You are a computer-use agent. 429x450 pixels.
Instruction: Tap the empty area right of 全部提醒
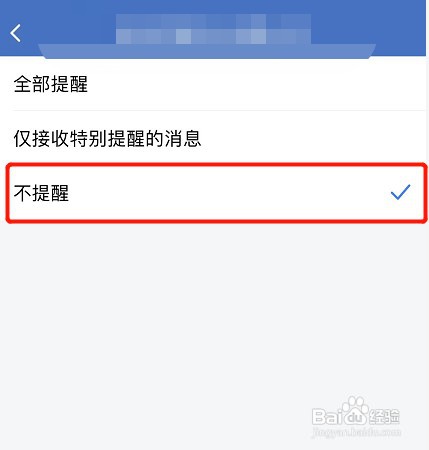coord(257,83)
